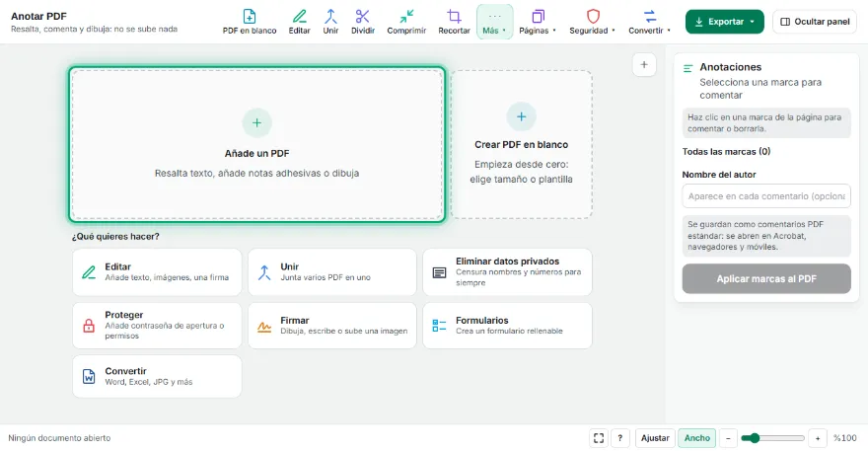The width and height of the screenshot is (868, 451).
Task: Hide the side panel with Ocultar panel
Action: tap(815, 22)
